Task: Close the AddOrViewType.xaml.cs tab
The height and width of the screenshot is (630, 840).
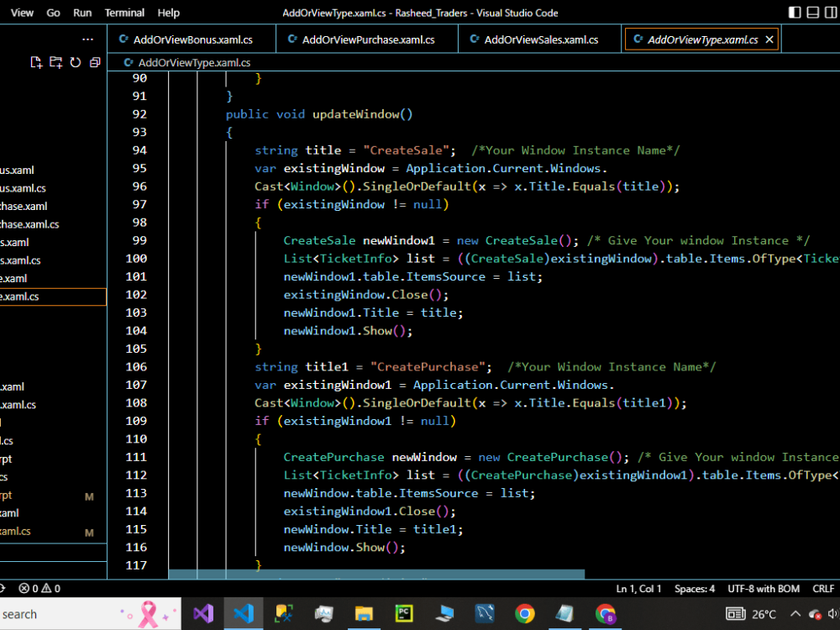Action: (x=769, y=39)
